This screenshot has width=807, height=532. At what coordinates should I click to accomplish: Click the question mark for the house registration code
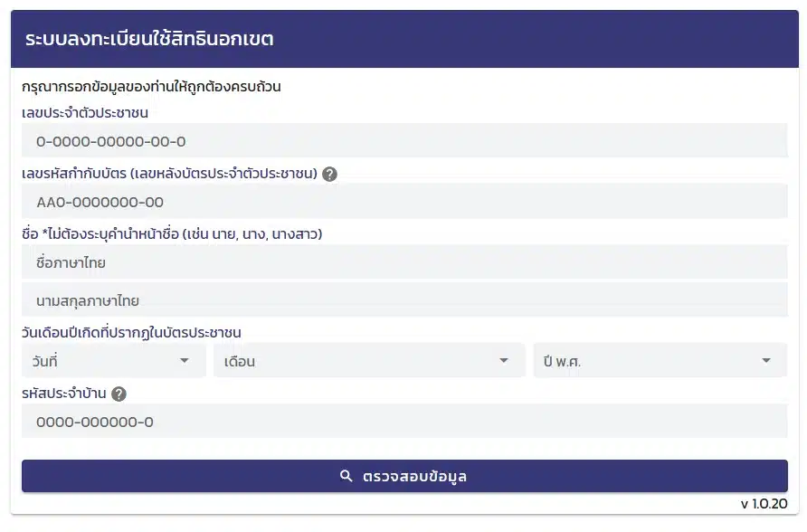click(x=119, y=393)
